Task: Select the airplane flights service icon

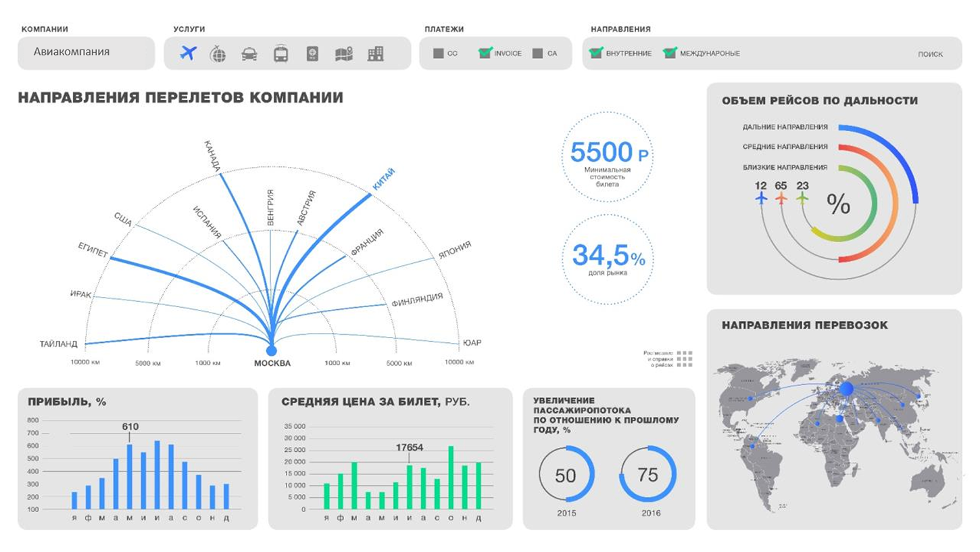Action: [188, 53]
